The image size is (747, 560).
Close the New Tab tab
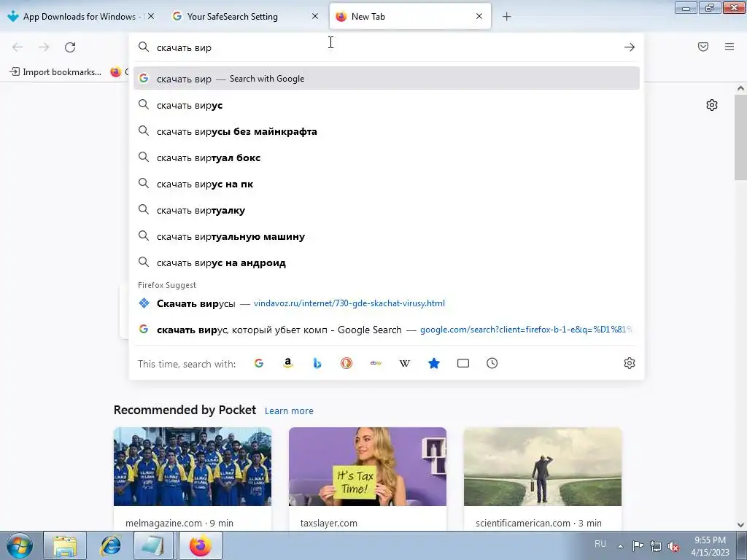pyautogui.click(x=479, y=16)
